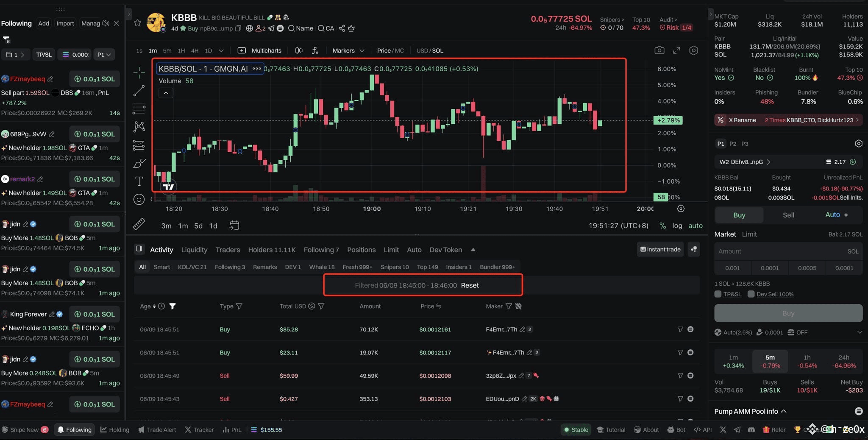Switch to the Traders tab
This screenshot has width=868, height=440.
pos(228,250)
